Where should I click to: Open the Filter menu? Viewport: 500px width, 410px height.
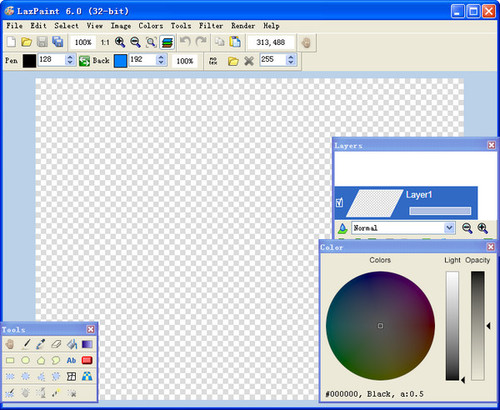(x=211, y=26)
